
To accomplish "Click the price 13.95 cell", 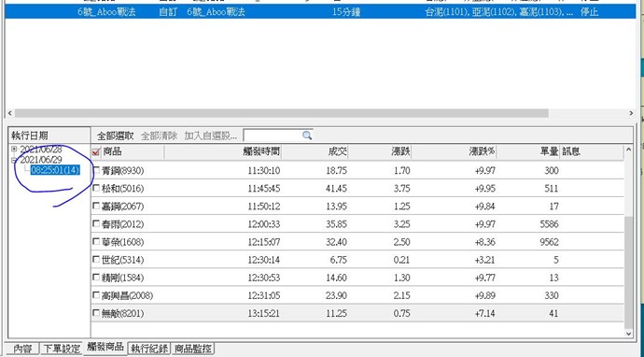I will coord(336,206).
